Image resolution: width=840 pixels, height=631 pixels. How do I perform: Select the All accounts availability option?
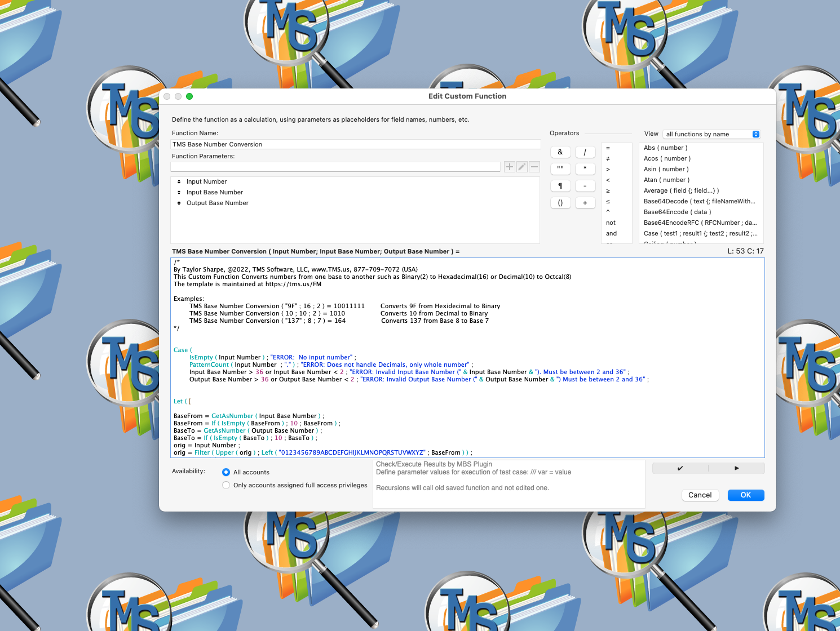coord(226,472)
